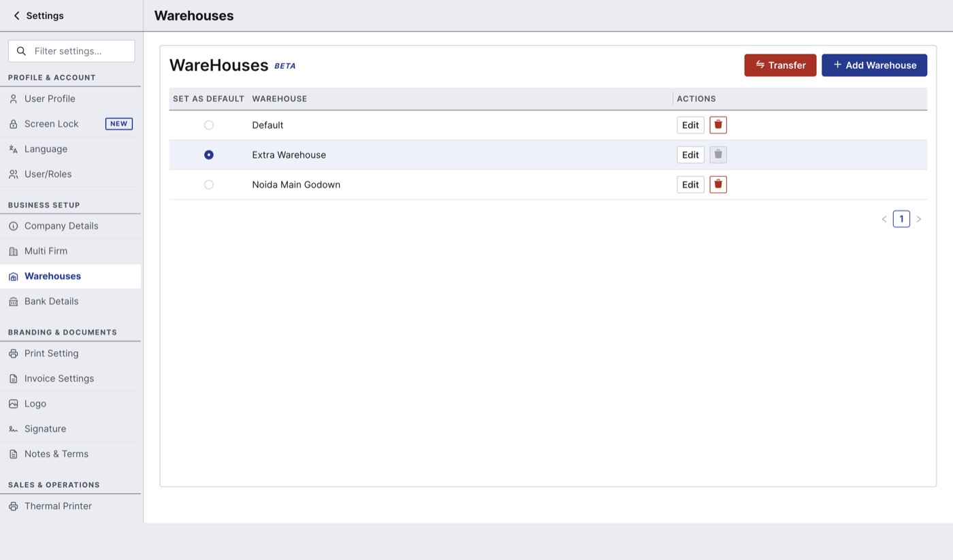Delete Noida Main Godown with trash icon
The width and height of the screenshot is (953, 560).
(x=718, y=184)
